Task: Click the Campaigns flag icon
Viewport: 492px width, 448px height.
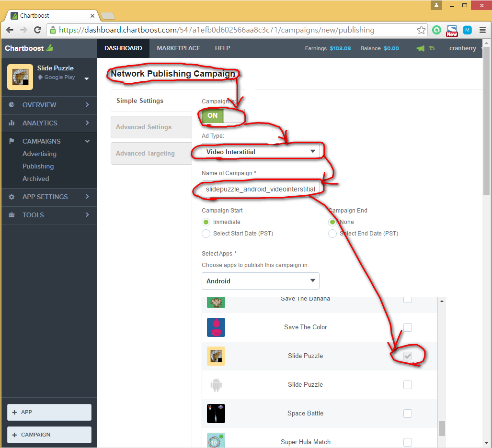Action: (x=11, y=141)
